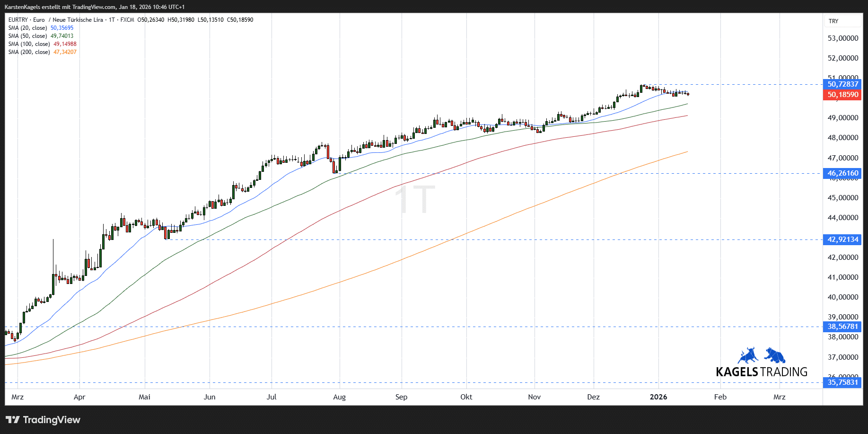Click the blue bear icon in Kagels logo
This screenshot has width=868, height=434.
(x=775, y=355)
